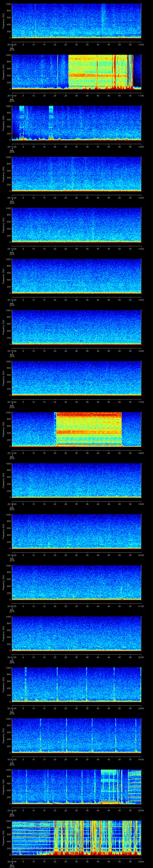Click the 20:10:00 start time label
Screen dimensions: 153x868
click(12, 96)
